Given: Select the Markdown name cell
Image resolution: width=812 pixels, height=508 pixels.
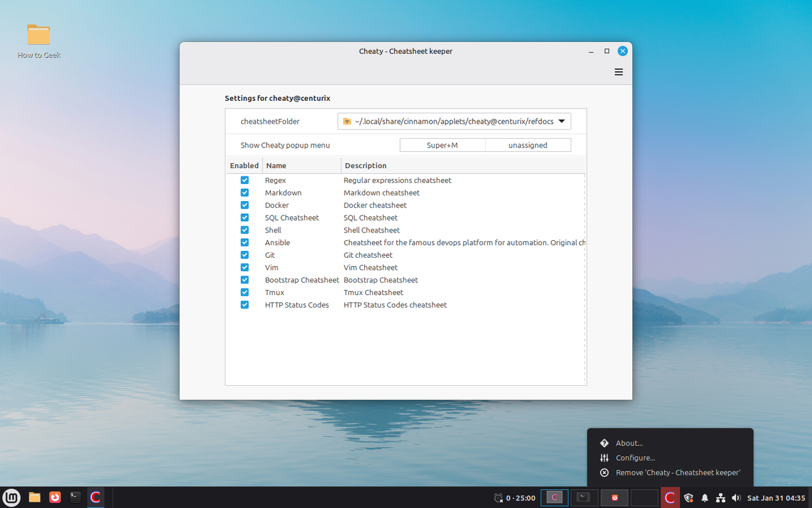Looking at the screenshot, I should 283,193.
